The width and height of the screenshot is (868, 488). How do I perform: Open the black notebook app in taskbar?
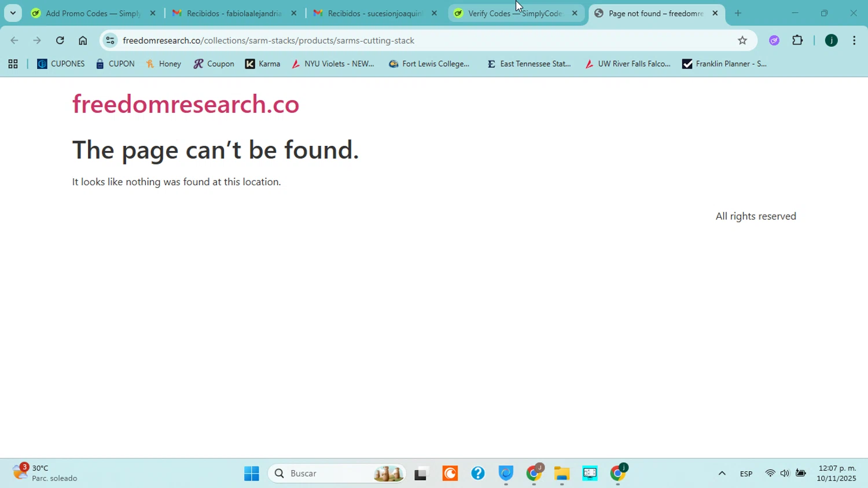pyautogui.click(x=421, y=474)
